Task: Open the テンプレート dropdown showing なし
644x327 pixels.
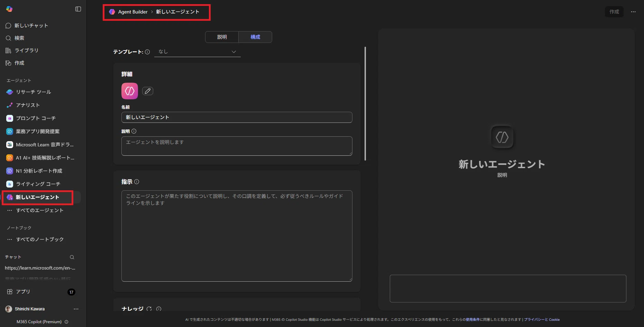Action: point(197,52)
